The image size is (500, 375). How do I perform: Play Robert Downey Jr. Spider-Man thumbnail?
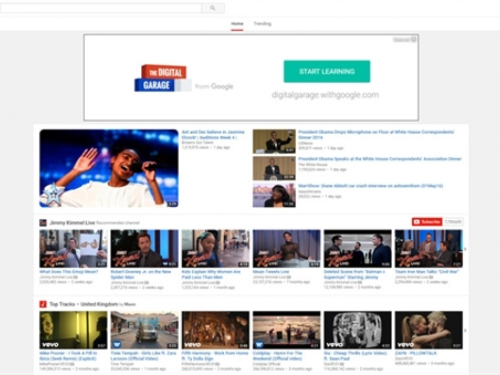[144, 249]
